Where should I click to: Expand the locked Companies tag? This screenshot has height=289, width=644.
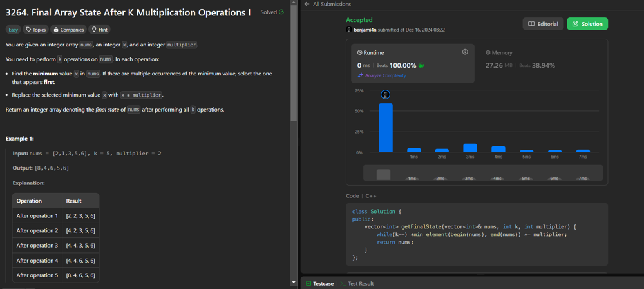(68, 30)
